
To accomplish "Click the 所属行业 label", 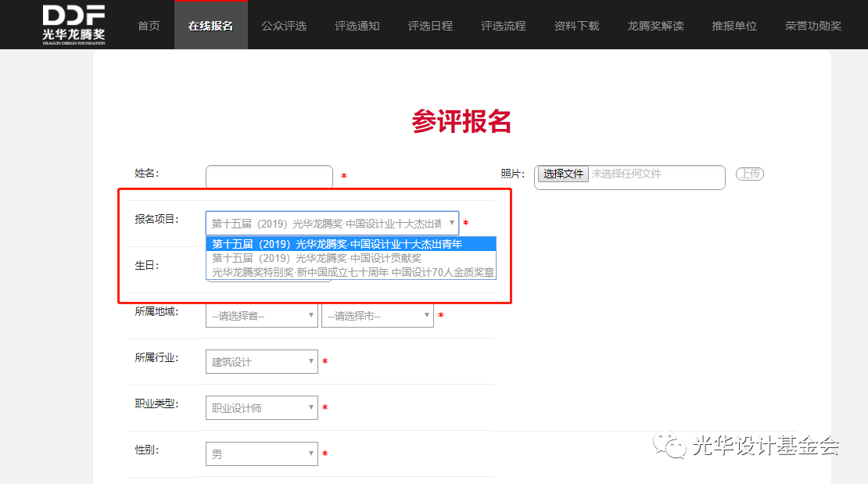I will (156, 358).
